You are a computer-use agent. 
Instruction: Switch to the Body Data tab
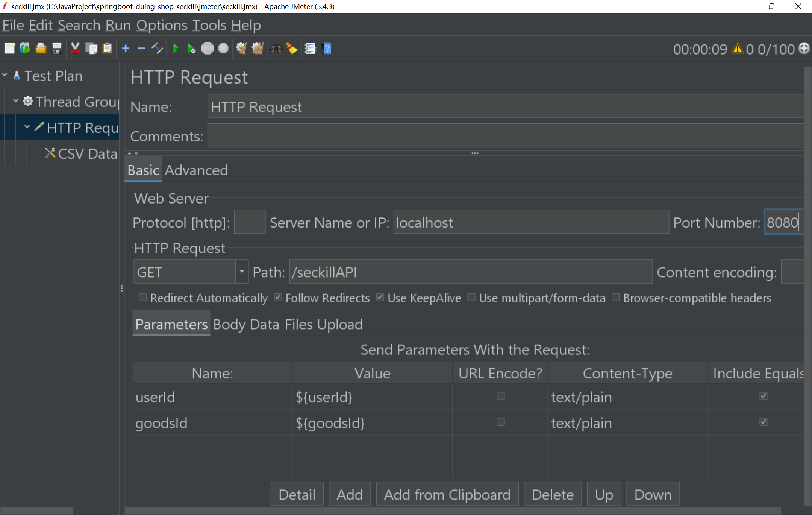tap(246, 324)
